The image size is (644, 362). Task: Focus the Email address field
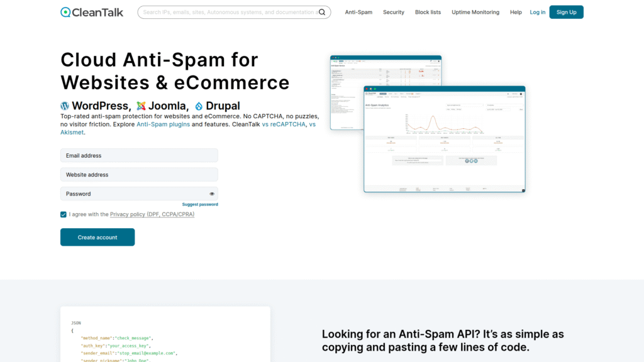139,156
